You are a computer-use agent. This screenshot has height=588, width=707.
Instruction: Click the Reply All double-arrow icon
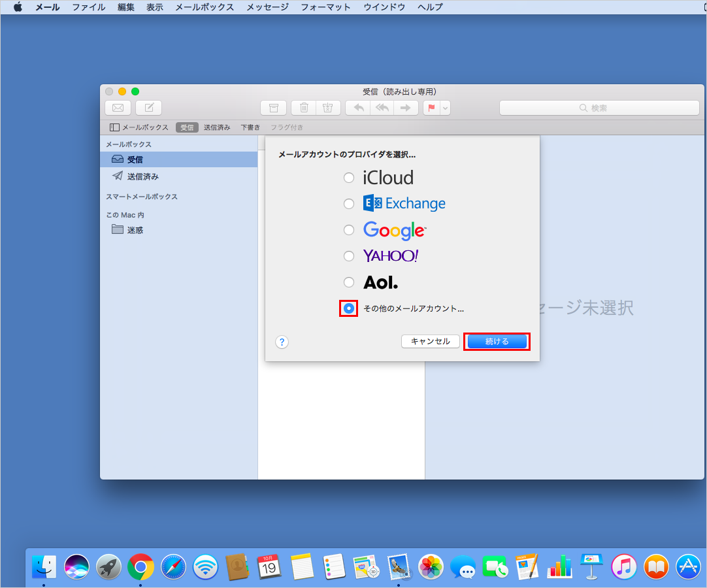pyautogui.click(x=382, y=107)
